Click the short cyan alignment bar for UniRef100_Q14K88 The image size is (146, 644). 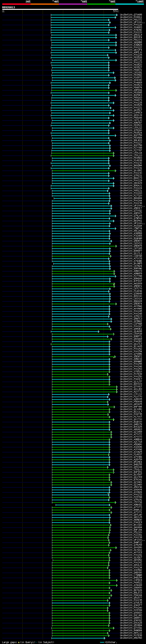click(75, 331)
